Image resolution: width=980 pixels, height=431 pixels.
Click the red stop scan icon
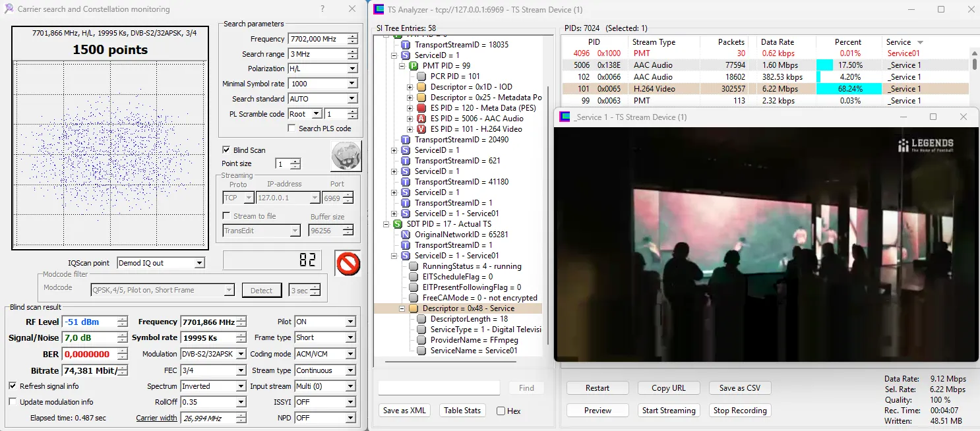pos(347,263)
